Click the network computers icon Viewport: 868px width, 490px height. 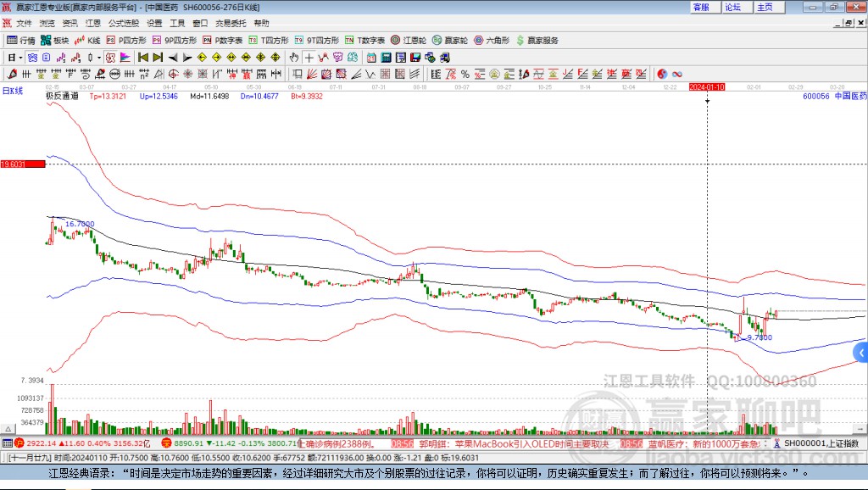coord(444,58)
